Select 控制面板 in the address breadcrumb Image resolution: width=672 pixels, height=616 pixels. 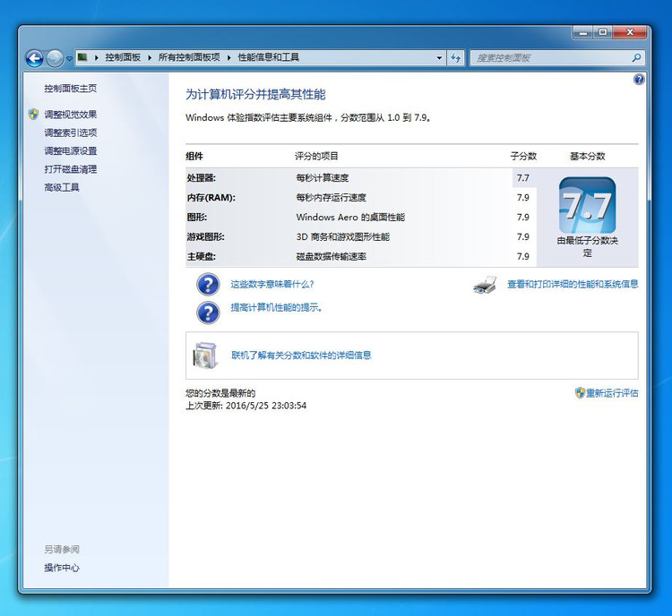click(123, 57)
